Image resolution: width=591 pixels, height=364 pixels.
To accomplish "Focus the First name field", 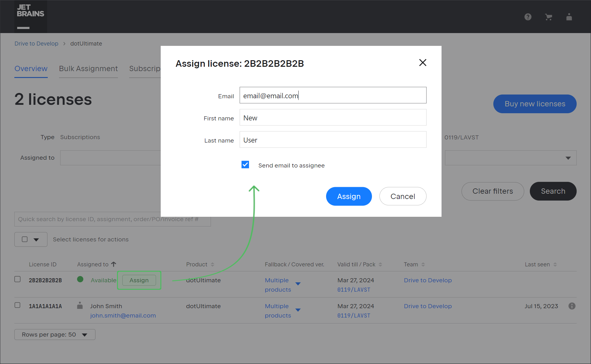I will (x=333, y=117).
